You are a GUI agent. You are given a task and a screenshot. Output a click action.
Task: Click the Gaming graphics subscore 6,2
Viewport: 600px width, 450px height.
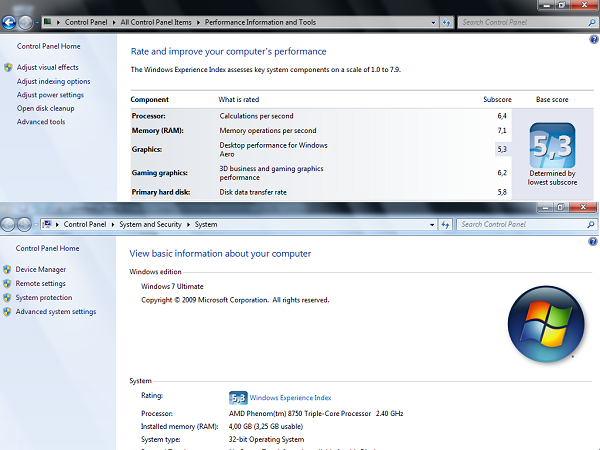click(x=502, y=173)
